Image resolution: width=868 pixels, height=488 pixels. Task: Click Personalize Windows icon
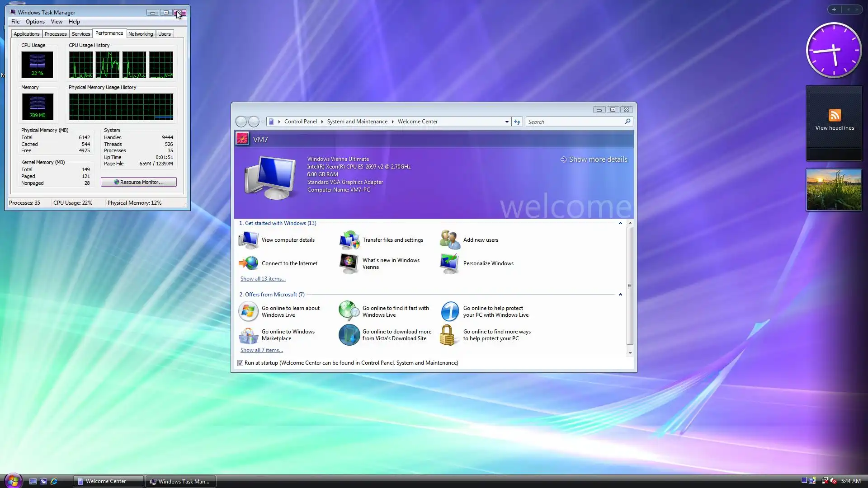[450, 263]
